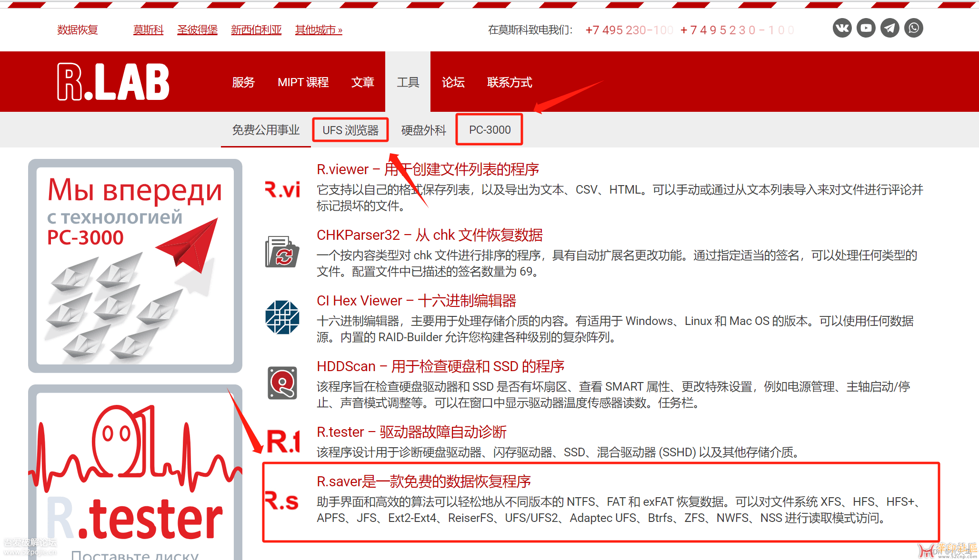Click the R.saver logo icon
The image size is (979, 560).
(282, 501)
